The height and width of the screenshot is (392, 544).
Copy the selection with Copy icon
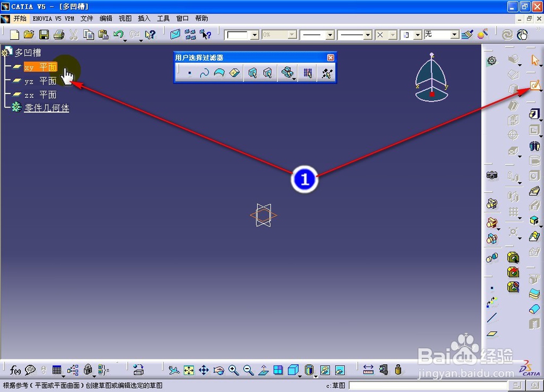tap(89, 35)
